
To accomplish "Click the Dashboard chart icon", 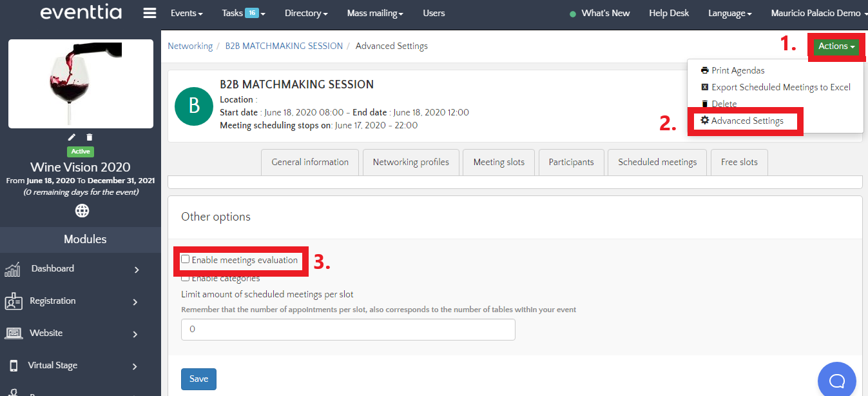I will click(x=13, y=270).
